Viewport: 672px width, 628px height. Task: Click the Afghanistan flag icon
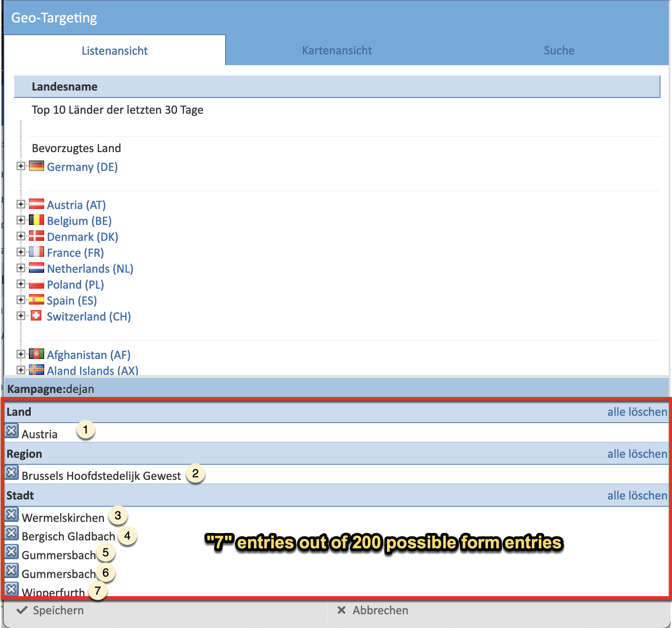[37, 354]
